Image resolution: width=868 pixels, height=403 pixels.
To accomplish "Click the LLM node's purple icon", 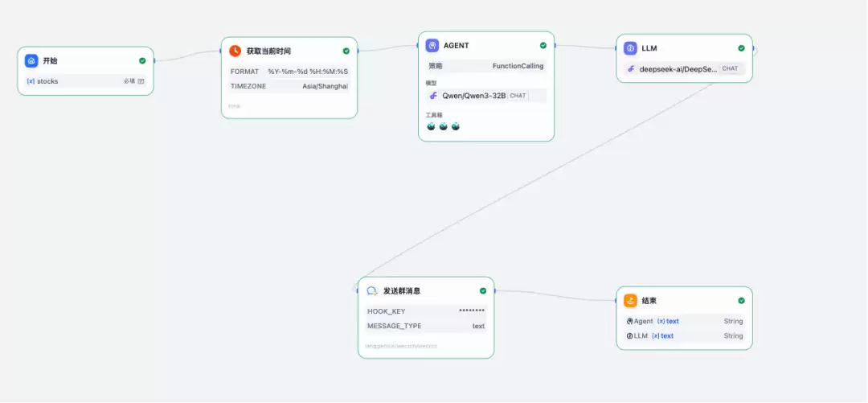I will pyautogui.click(x=631, y=48).
